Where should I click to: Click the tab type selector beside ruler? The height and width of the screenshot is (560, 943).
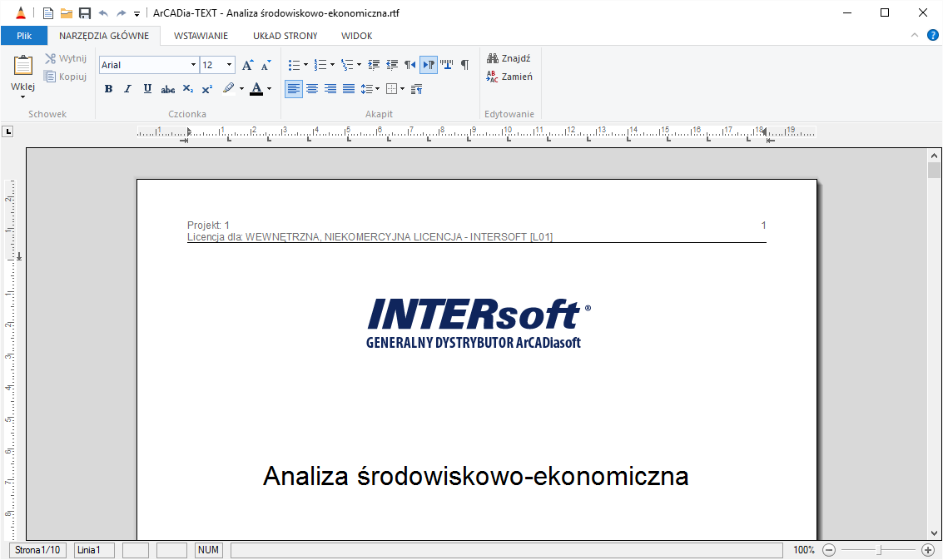(7, 131)
